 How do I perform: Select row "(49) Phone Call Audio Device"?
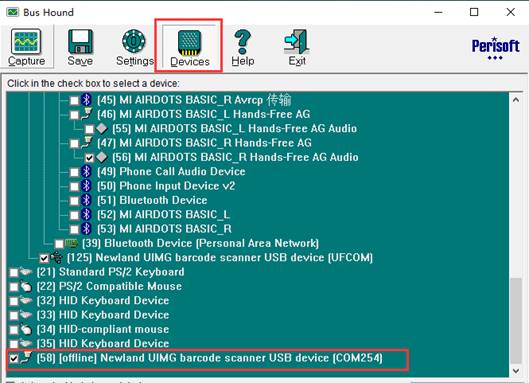coord(171,172)
